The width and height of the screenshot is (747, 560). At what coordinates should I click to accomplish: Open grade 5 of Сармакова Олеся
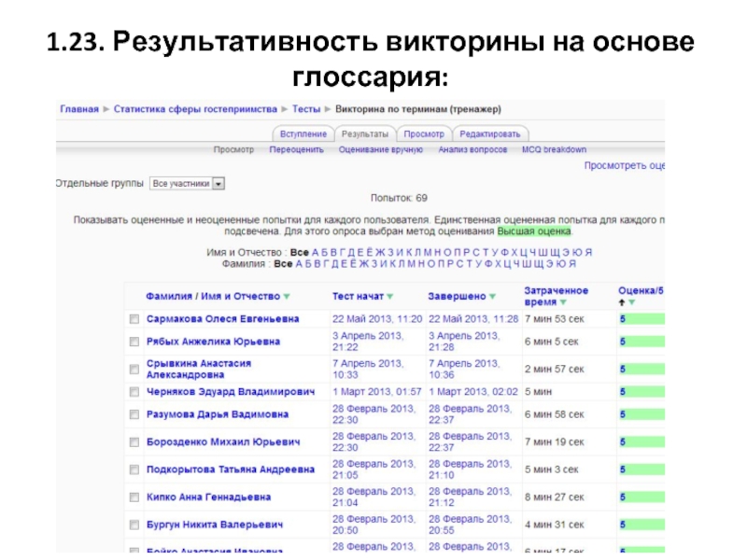623,319
